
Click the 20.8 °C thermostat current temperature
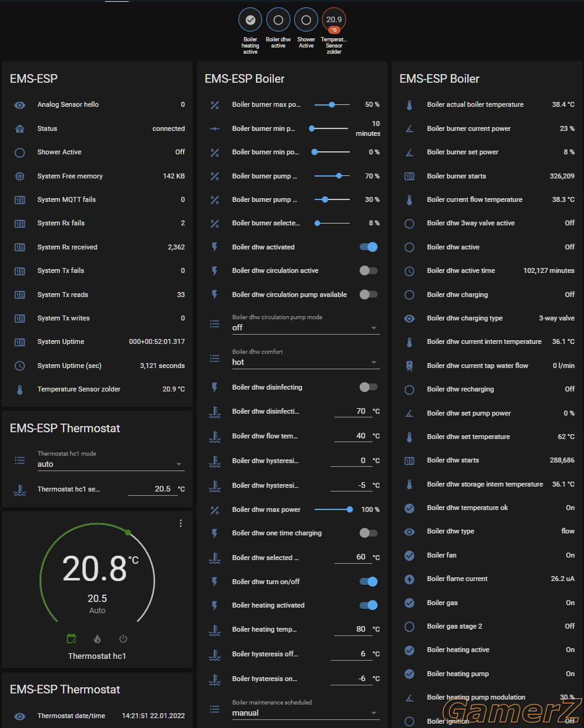(100, 569)
